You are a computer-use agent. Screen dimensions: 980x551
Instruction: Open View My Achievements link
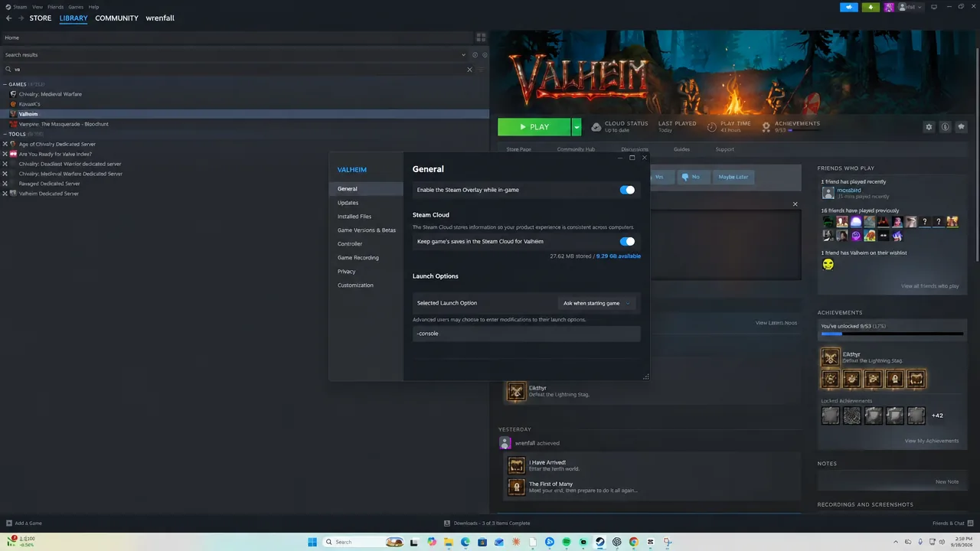932,441
